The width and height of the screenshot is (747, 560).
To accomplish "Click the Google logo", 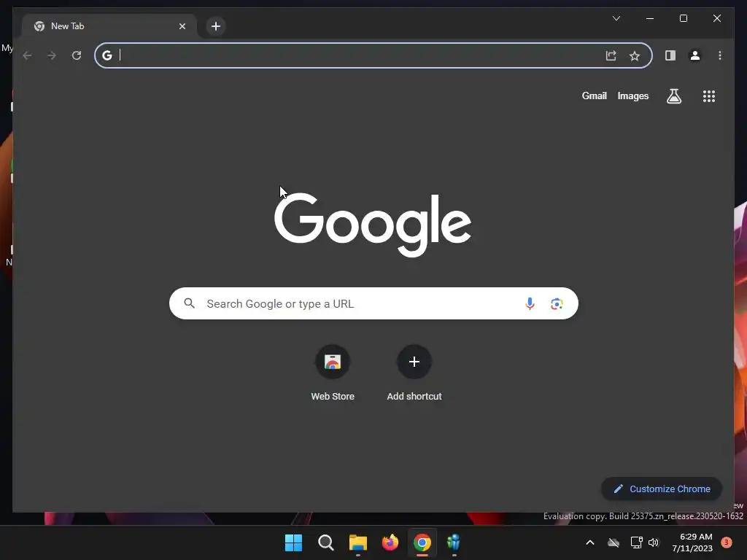I will pyautogui.click(x=373, y=224).
